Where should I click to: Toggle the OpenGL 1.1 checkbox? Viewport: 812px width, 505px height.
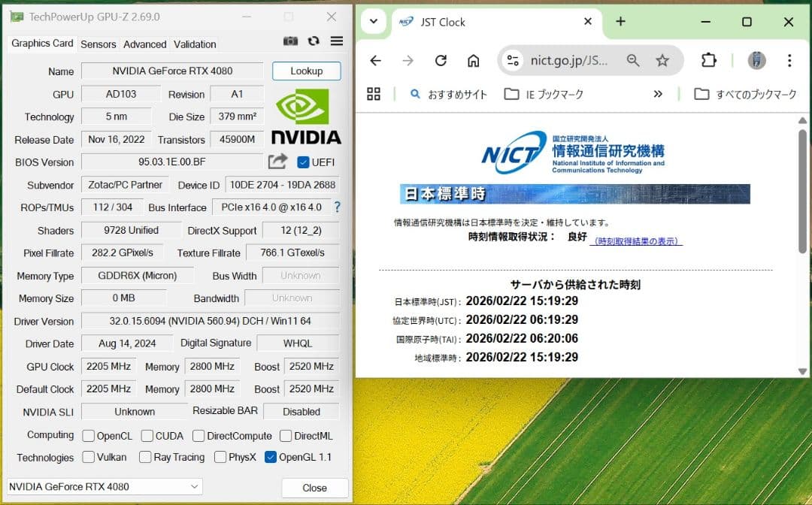(271, 457)
